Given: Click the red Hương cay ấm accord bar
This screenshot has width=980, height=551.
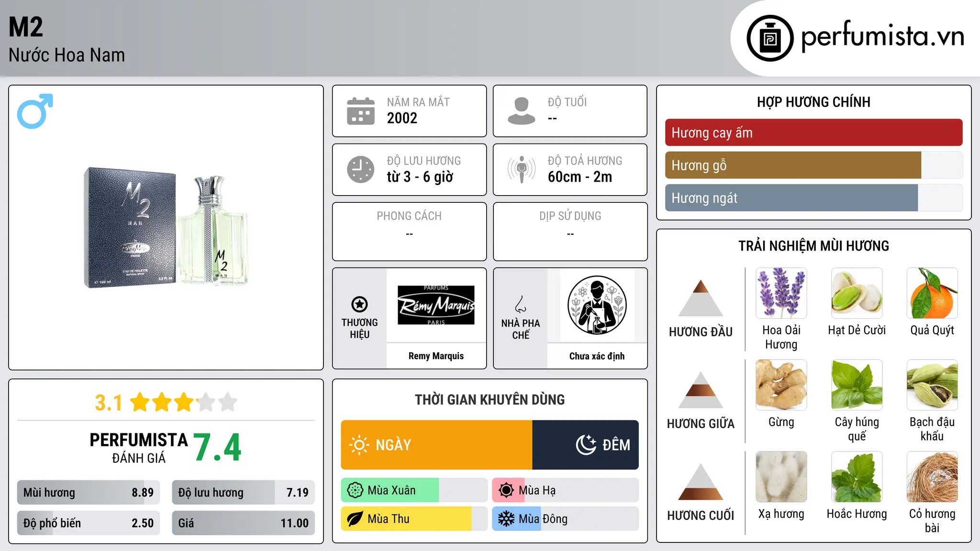Looking at the screenshot, I should click(814, 132).
